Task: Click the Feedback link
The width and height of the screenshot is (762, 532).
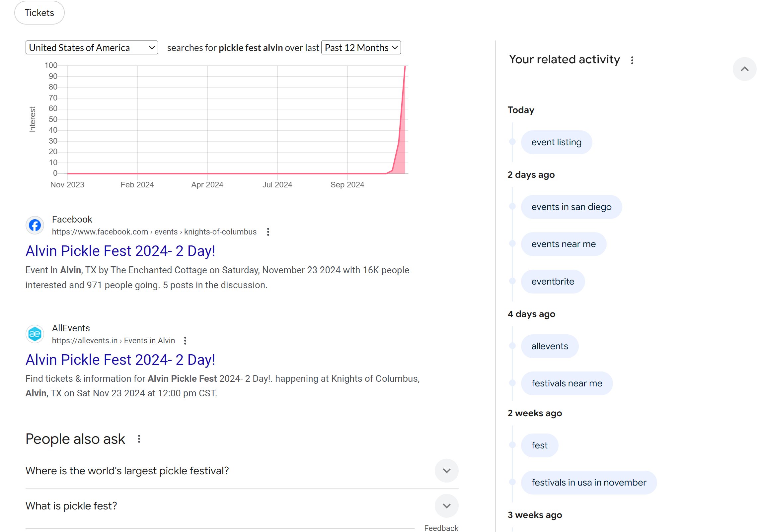Action: (441, 527)
